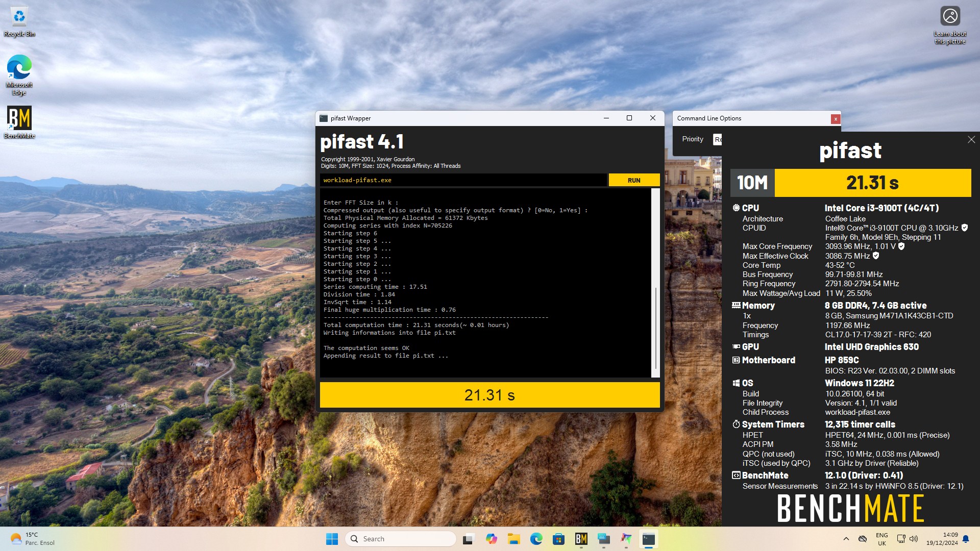Close the Command Line Options window via red X
This screenshot has width=980, height=551.
[x=836, y=119]
